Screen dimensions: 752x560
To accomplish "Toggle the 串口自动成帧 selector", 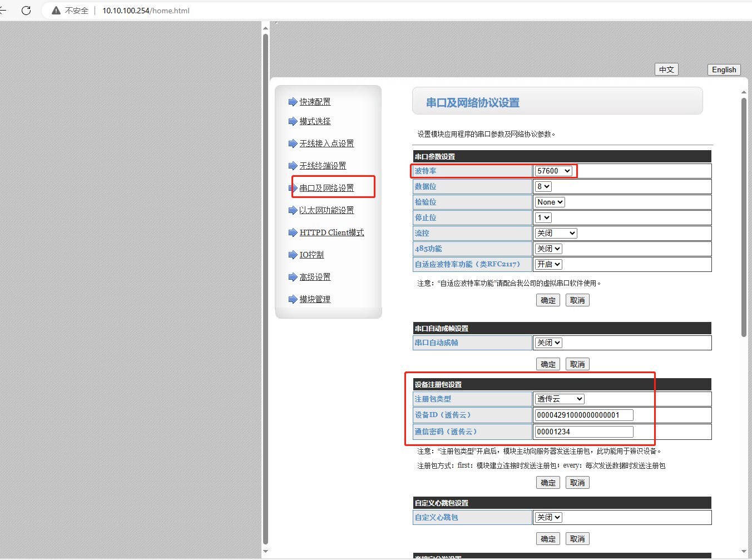I will 548,343.
